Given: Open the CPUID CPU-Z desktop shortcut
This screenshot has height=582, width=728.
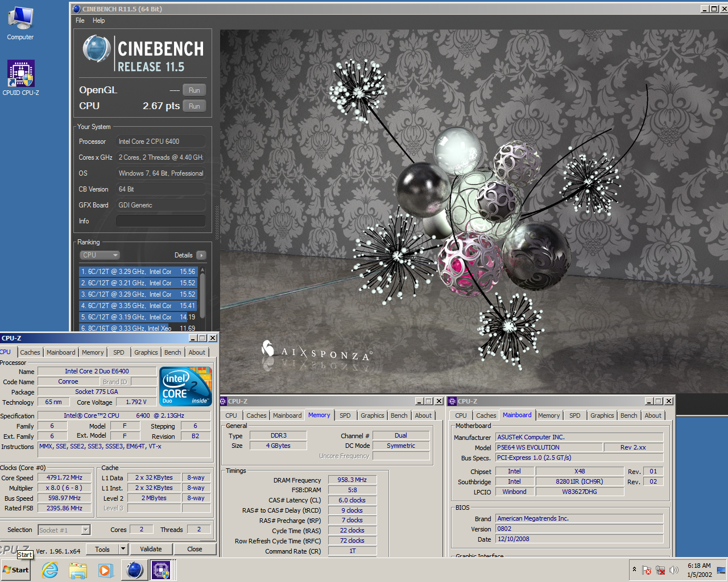Looking at the screenshot, I should coord(21,78).
